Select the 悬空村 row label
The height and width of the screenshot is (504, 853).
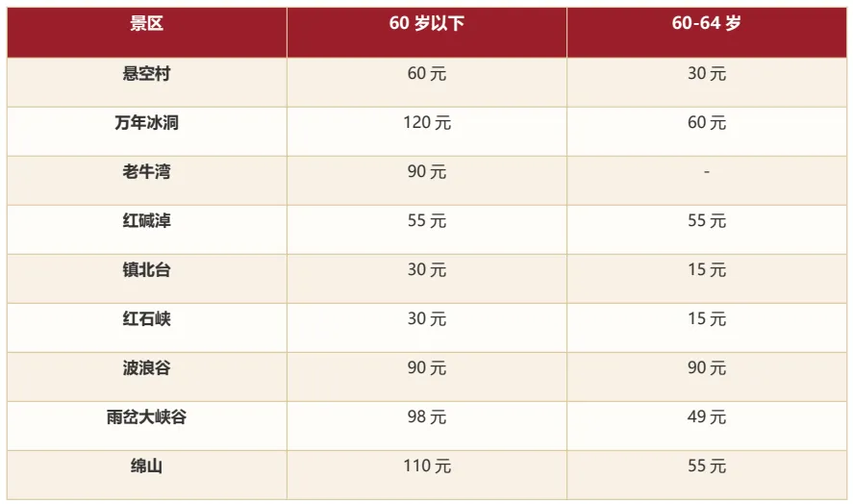(x=146, y=73)
